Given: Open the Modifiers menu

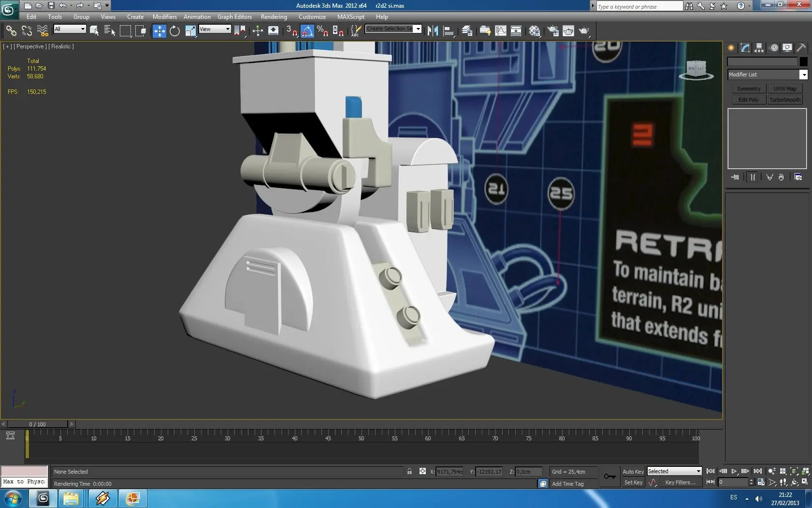Looking at the screenshot, I should click(x=165, y=17).
